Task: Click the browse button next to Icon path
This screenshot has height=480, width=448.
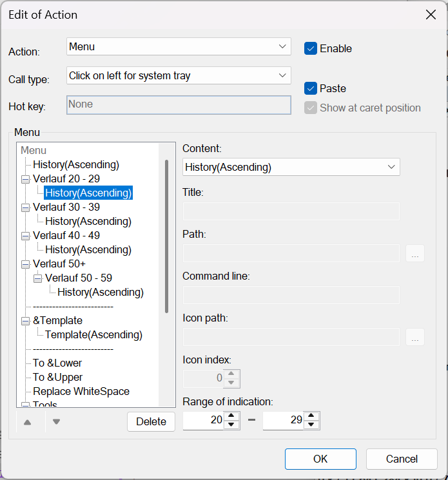Action: (x=414, y=337)
